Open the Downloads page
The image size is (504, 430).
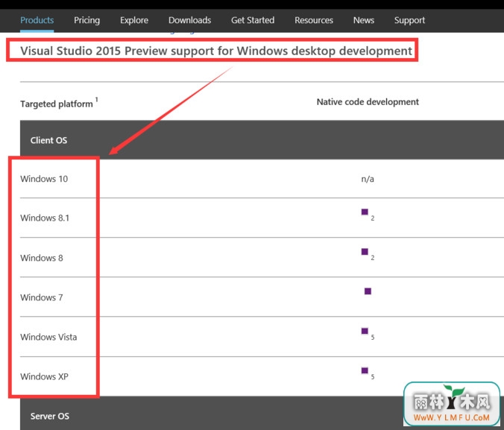pyautogui.click(x=189, y=20)
